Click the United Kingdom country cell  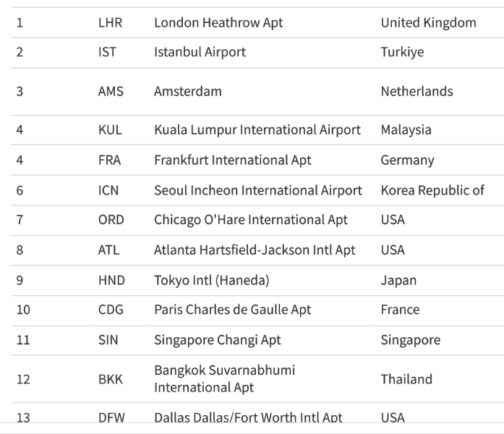point(428,22)
